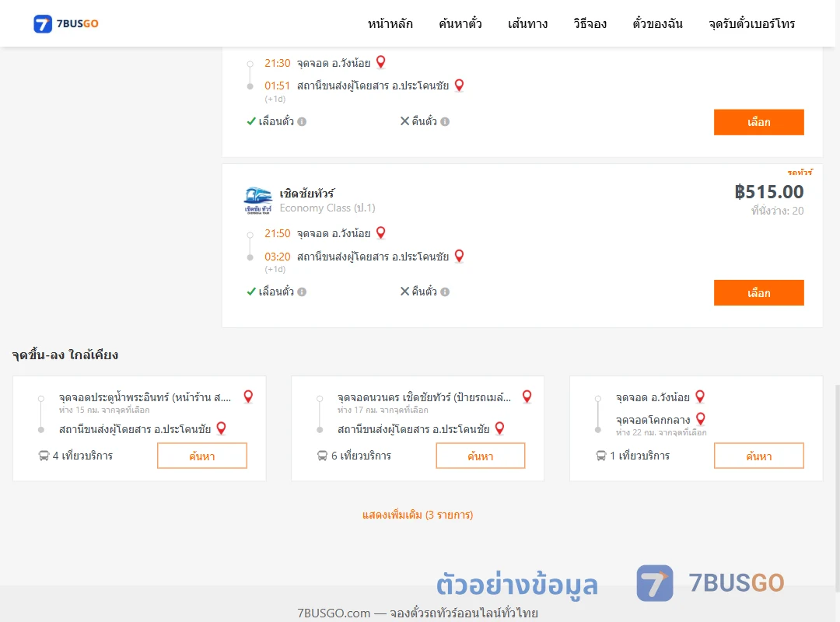
Task: Click the ที่นั่งว่าง: 20 seat availability text
Action: [777, 211]
